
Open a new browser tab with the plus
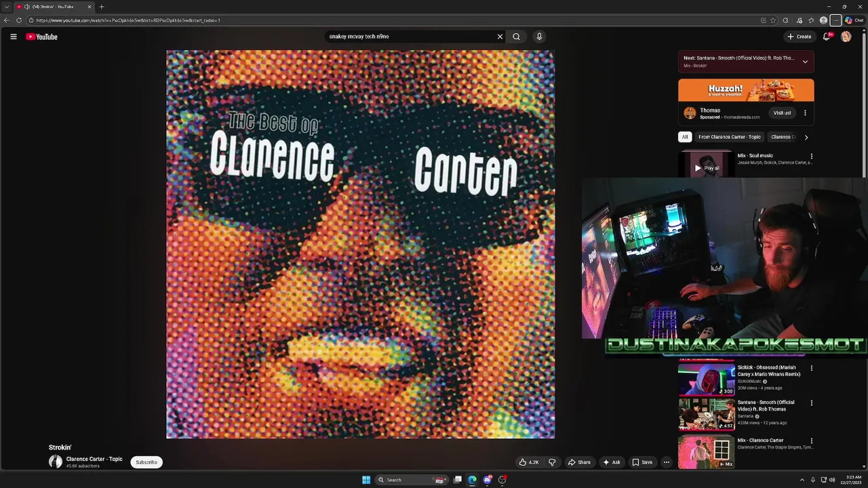pos(102,7)
